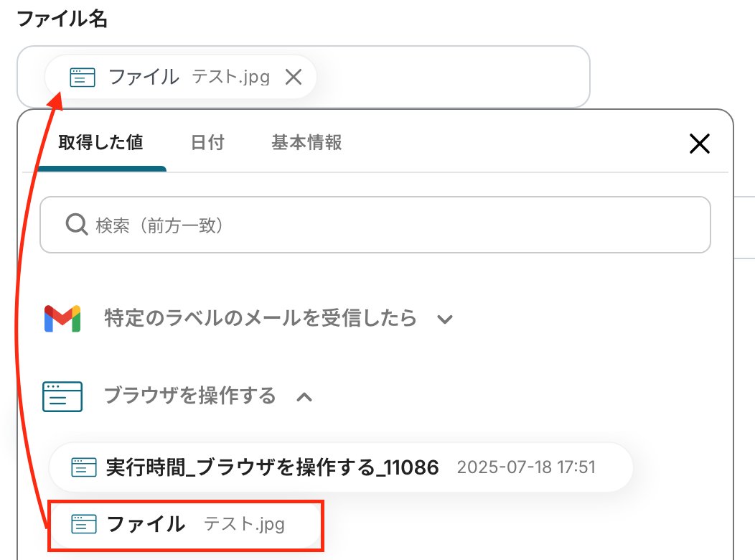Remove the ファイル chip from the file name field
This screenshot has height=560, width=755.
tap(293, 77)
